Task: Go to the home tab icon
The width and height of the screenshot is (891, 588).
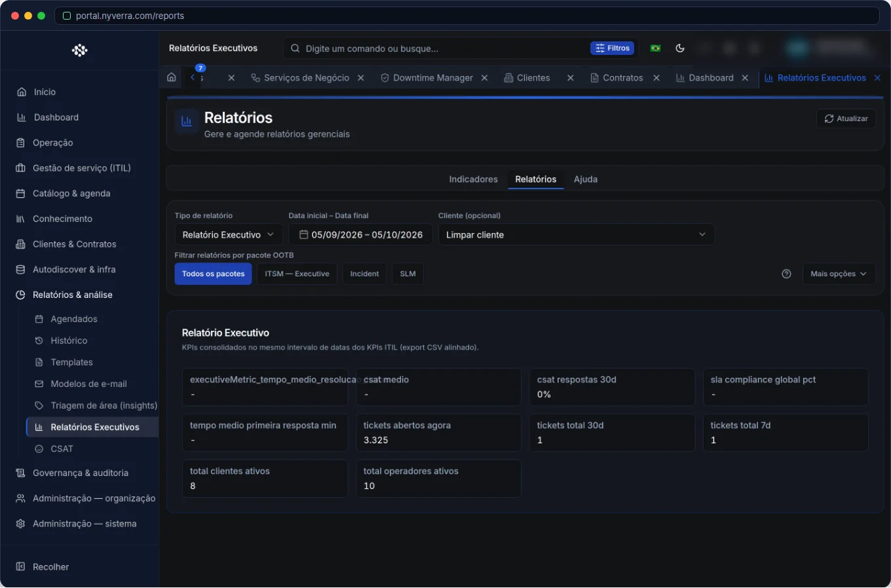Action: (x=172, y=78)
